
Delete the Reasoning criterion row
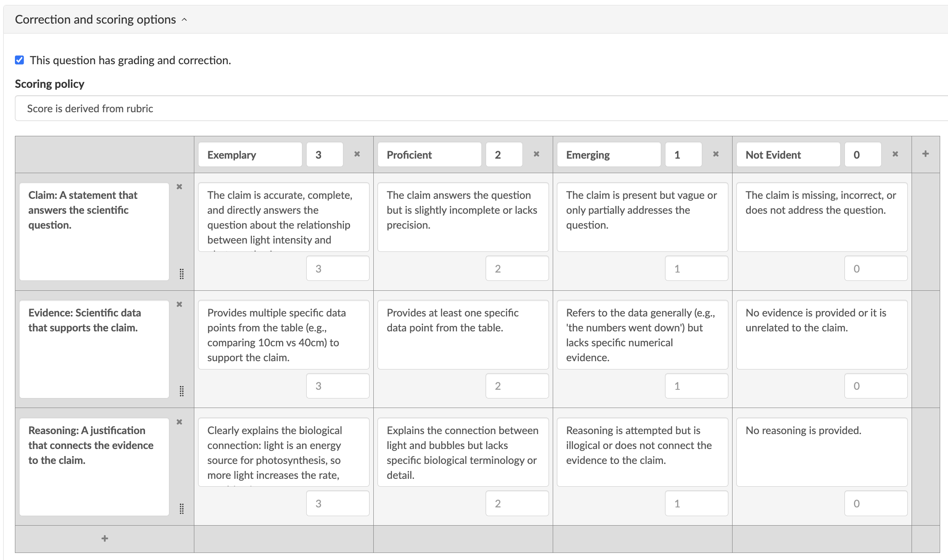179,422
